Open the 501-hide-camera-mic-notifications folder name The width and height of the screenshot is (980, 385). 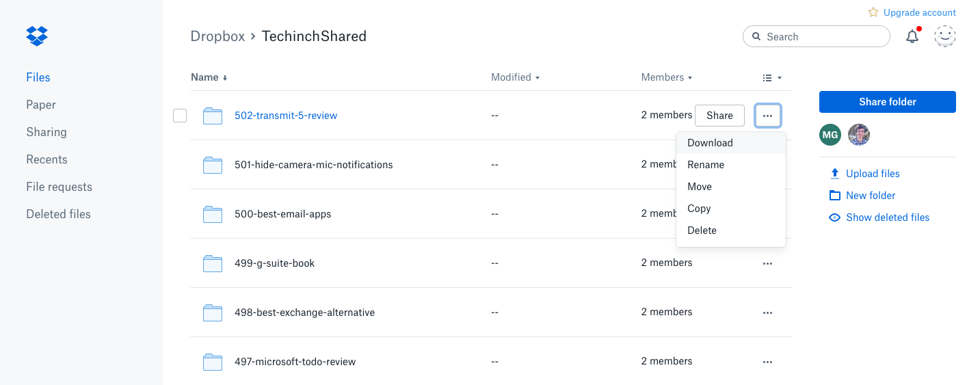point(314,165)
